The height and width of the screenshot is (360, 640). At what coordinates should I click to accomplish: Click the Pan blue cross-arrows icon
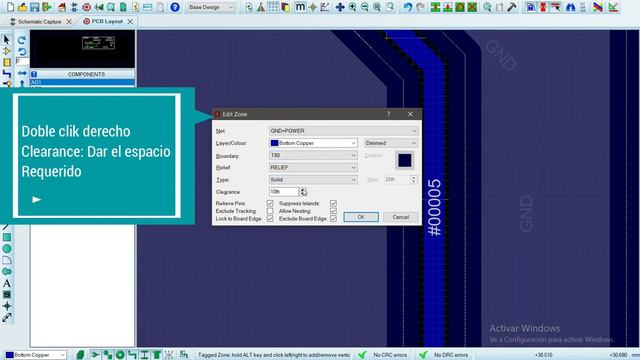340,7
